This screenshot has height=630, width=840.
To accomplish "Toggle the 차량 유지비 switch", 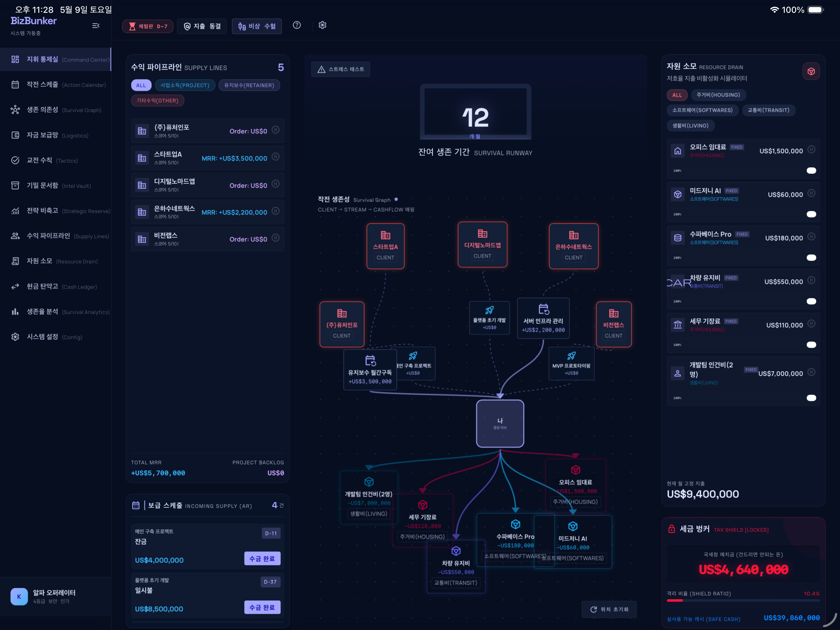I will tap(811, 301).
